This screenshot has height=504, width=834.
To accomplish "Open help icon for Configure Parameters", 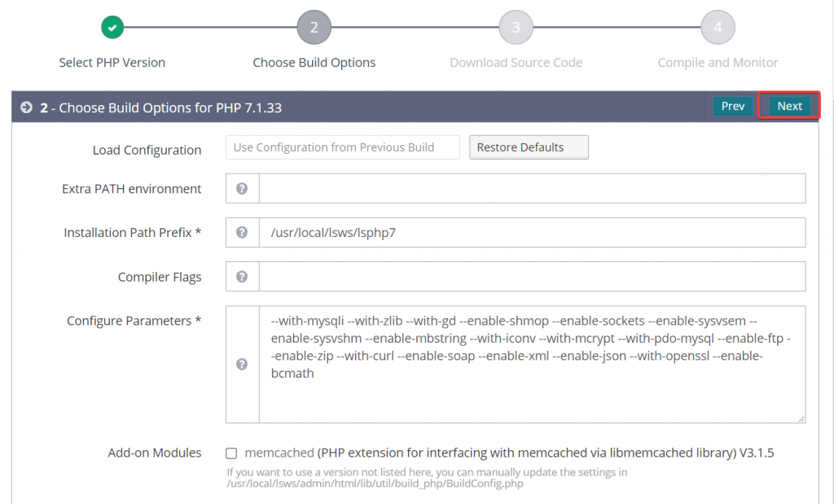I will tap(242, 364).
